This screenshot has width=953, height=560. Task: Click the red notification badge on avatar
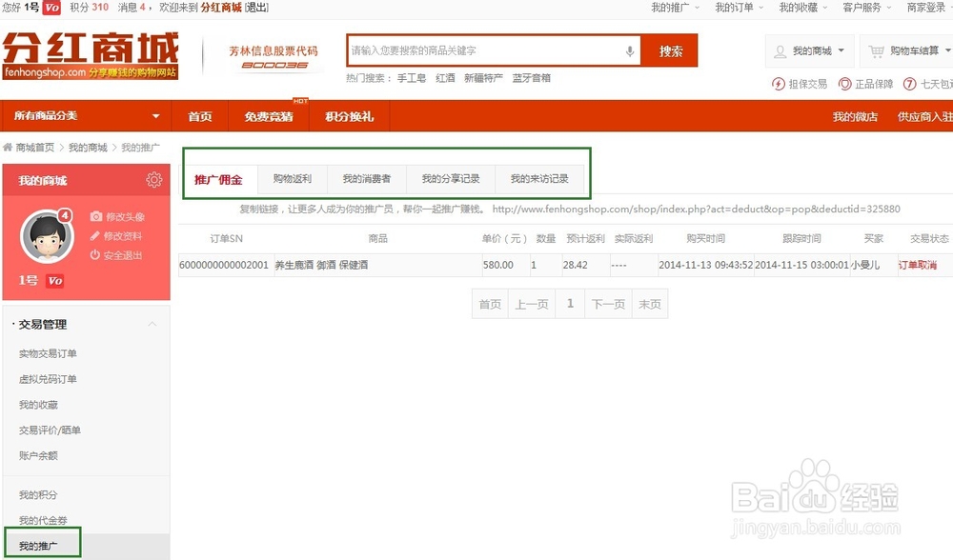click(65, 215)
